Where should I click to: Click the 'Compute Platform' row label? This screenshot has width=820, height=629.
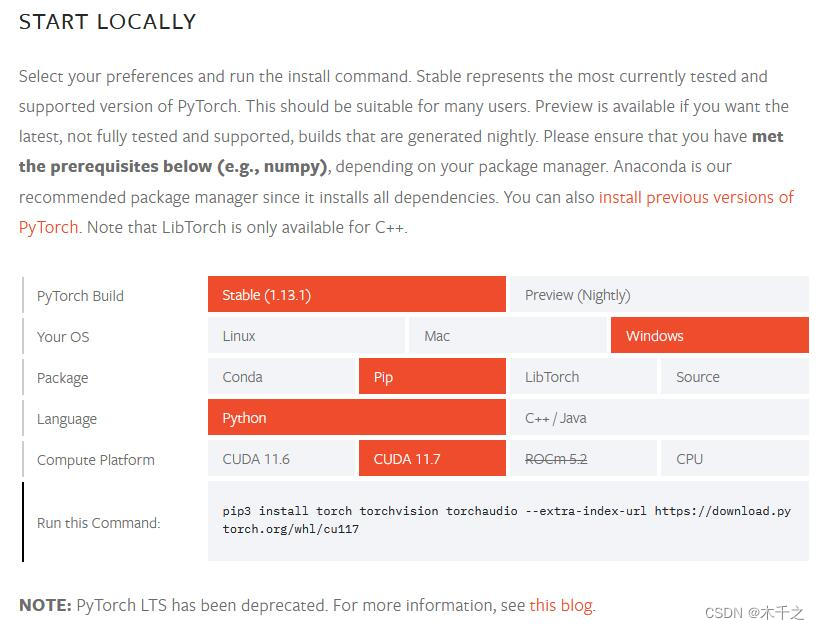click(x=96, y=460)
